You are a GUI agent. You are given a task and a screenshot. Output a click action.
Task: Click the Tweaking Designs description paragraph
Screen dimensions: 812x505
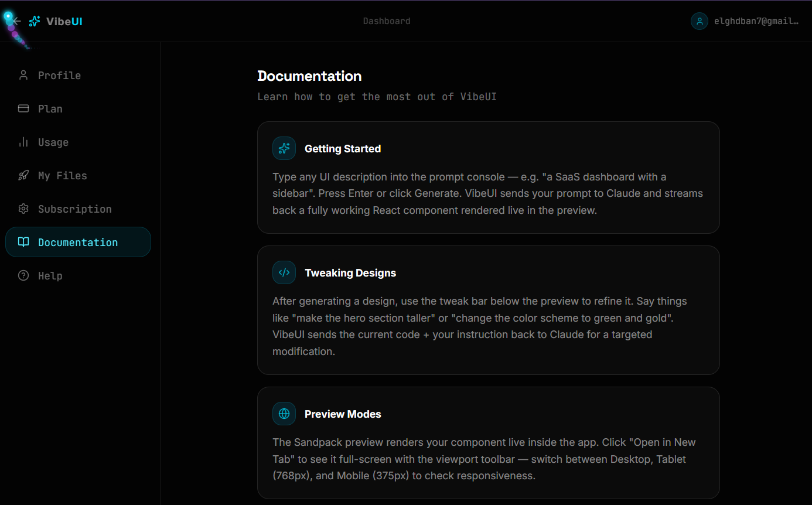(x=480, y=326)
